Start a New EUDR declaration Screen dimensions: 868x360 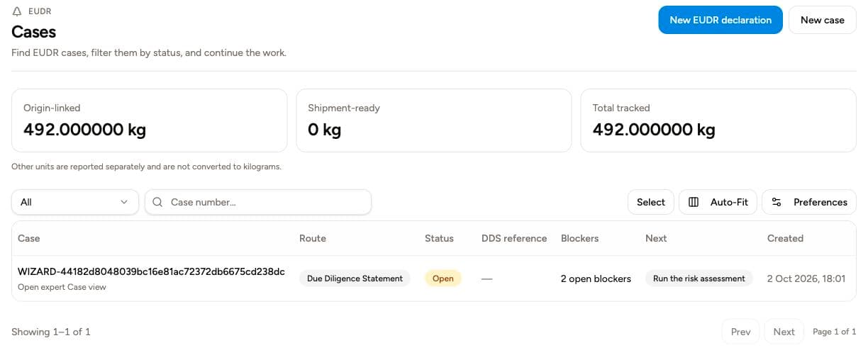pos(720,20)
